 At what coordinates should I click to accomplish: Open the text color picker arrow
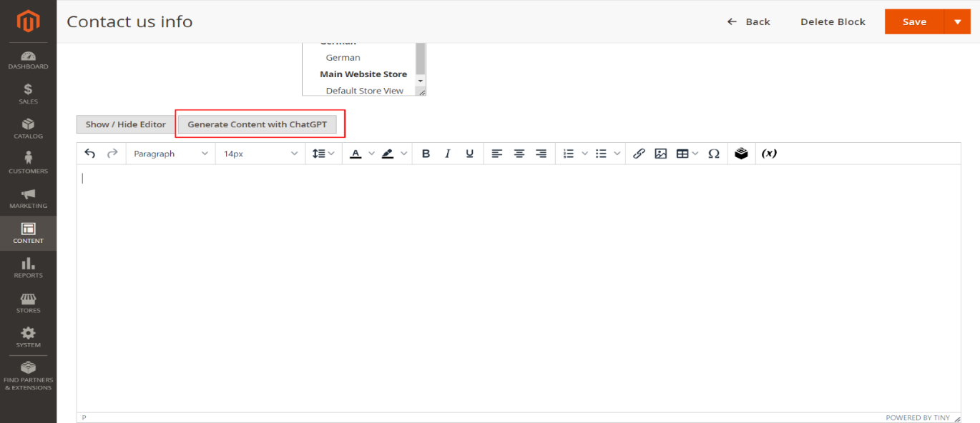point(371,154)
